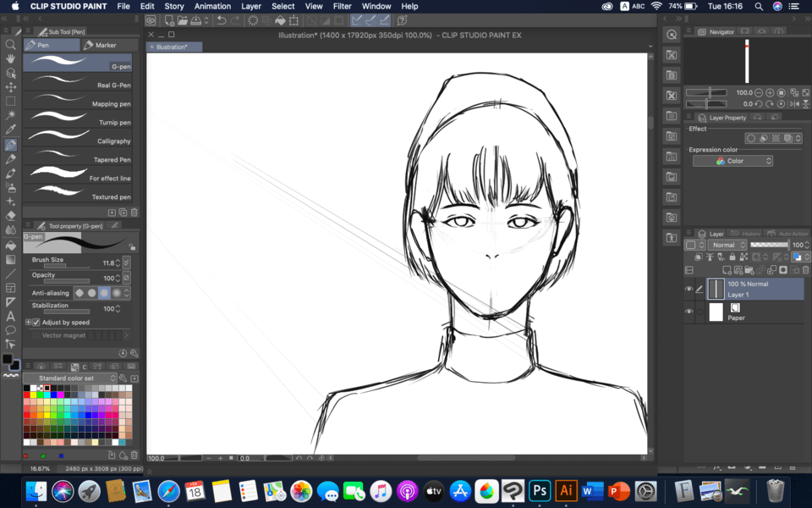Expand the Standard color set dropdown
This screenshot has width=812, height=508.
69,378
